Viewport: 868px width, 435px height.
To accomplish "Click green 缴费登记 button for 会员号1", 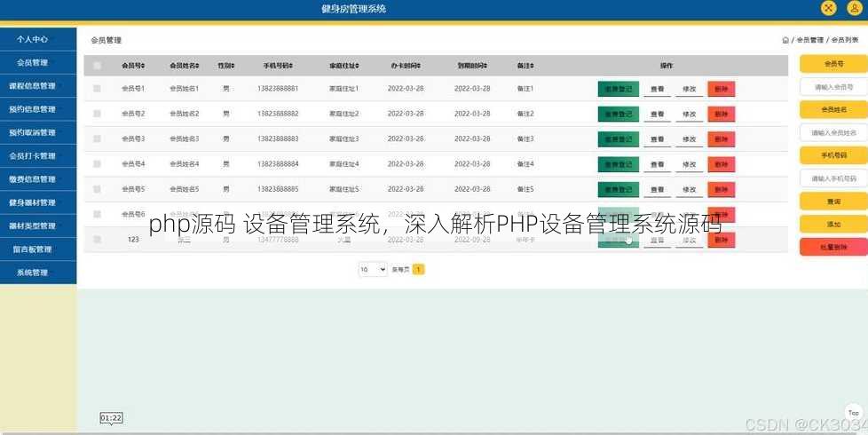I will (x=619, y=89).
